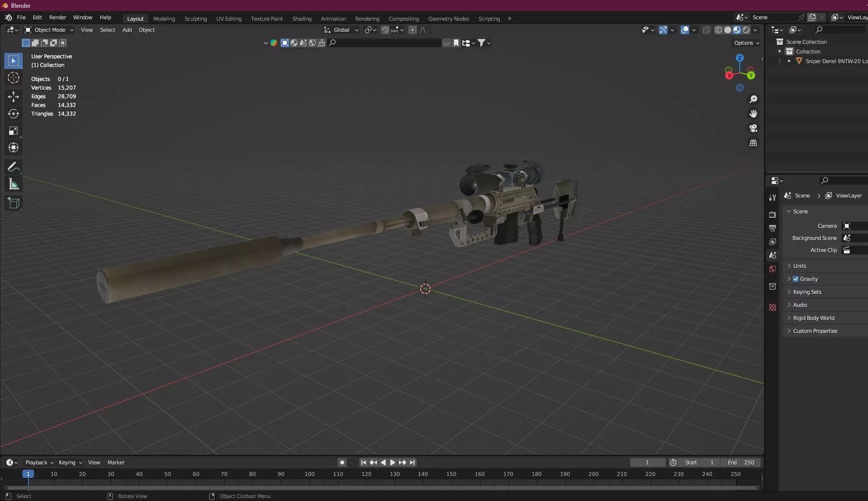Activate the Transform tool

point(13,147)
